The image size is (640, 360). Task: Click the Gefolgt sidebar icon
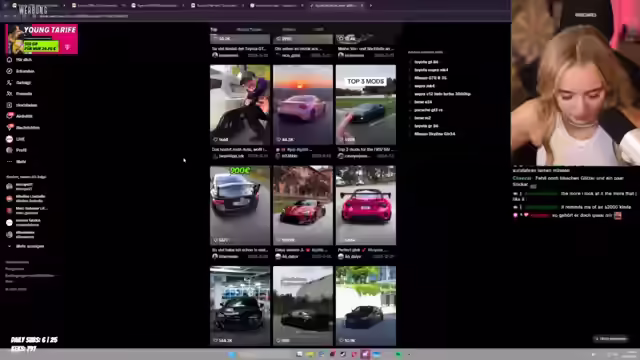(9, 82)
